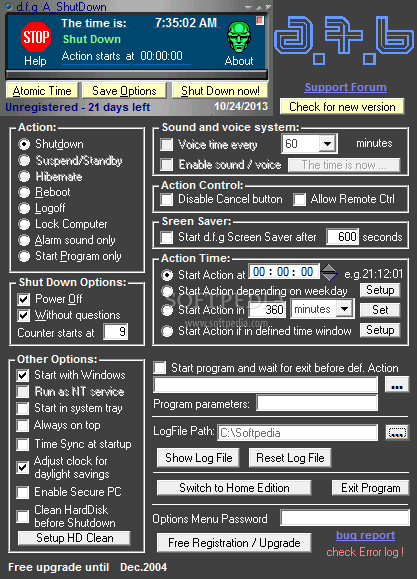Browse for program with the ... button

coord(397,384)
